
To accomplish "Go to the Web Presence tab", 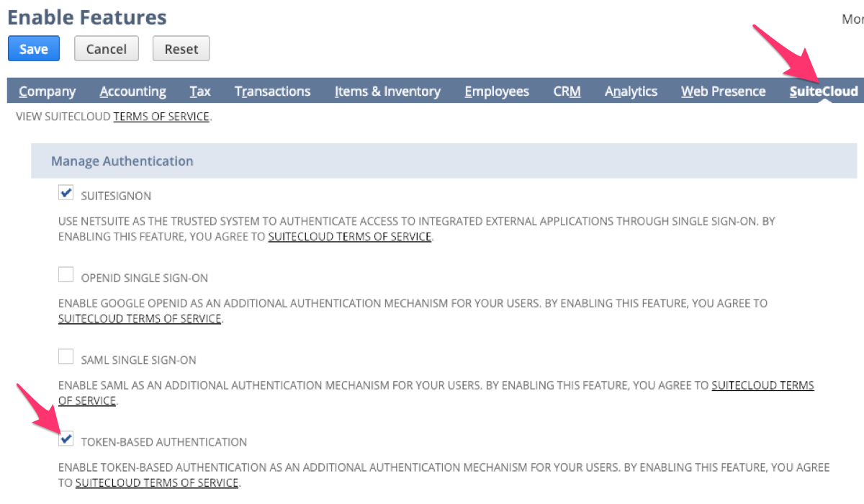I will tap(724, 91).
